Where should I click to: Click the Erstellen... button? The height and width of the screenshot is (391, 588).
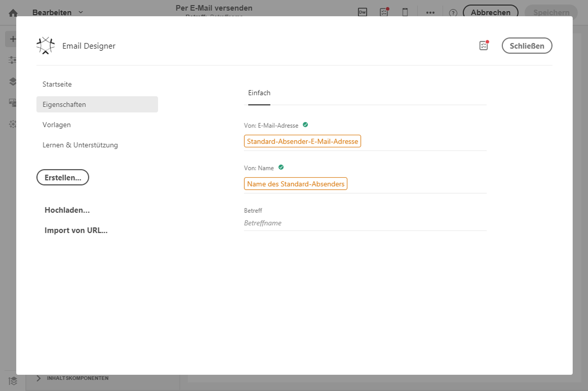coord(63,178)
